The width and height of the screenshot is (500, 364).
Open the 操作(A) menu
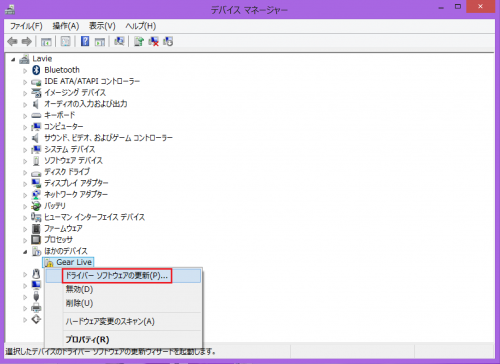66,26
